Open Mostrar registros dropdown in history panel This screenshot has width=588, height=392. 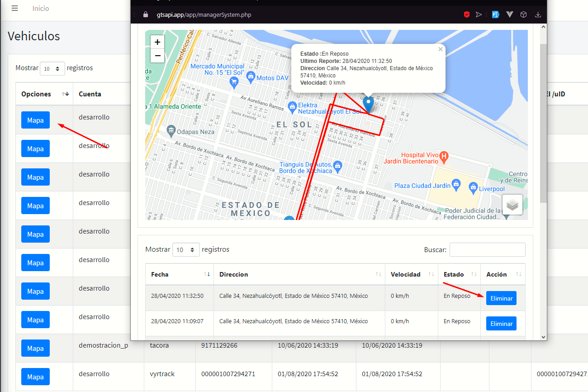[x=185, y=250]
